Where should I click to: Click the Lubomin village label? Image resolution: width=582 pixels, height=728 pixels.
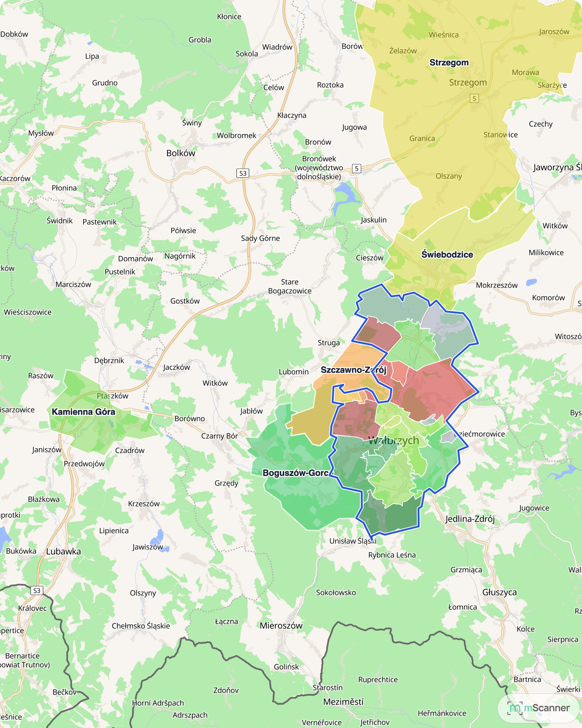tap(294, 371)
